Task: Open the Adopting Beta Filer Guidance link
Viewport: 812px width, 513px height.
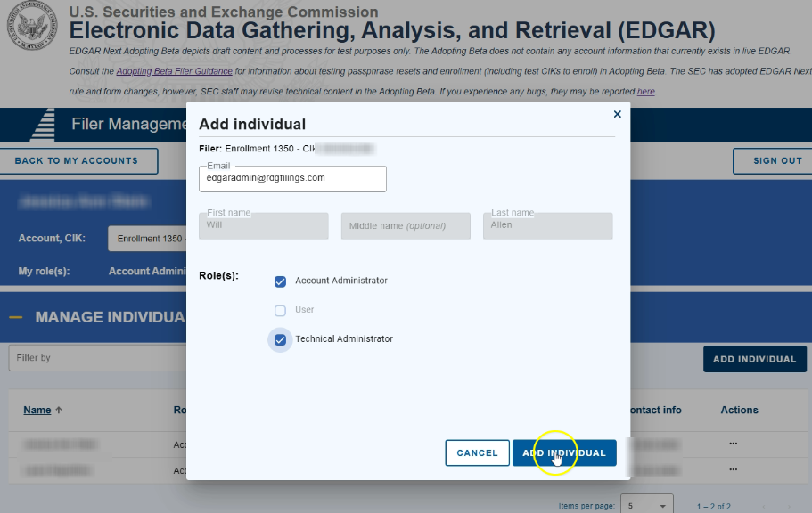Action: coord(174,70)
